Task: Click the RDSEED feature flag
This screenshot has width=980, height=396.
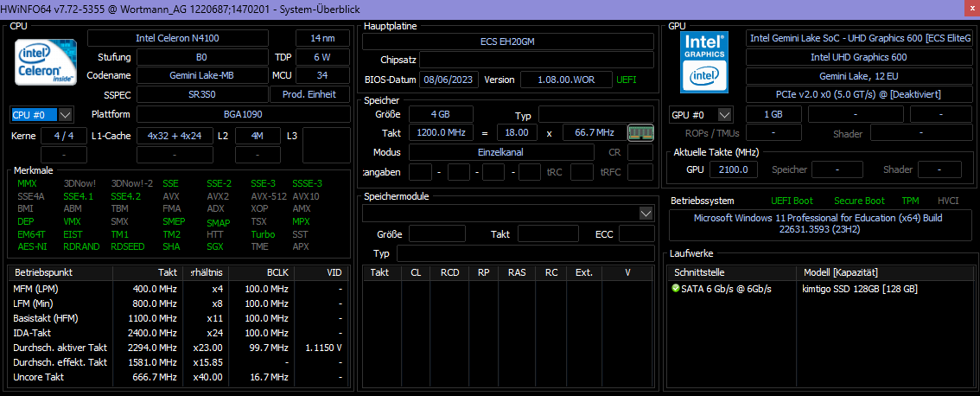Action: click(127, 246)
